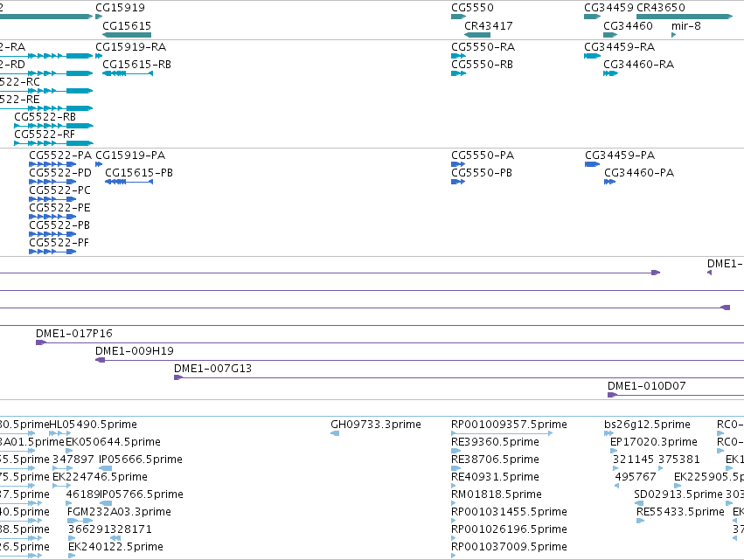This screenshot has width=744, height=560.
Task: Open coding sequence CG5522-PB
Action: pos(59,225)
